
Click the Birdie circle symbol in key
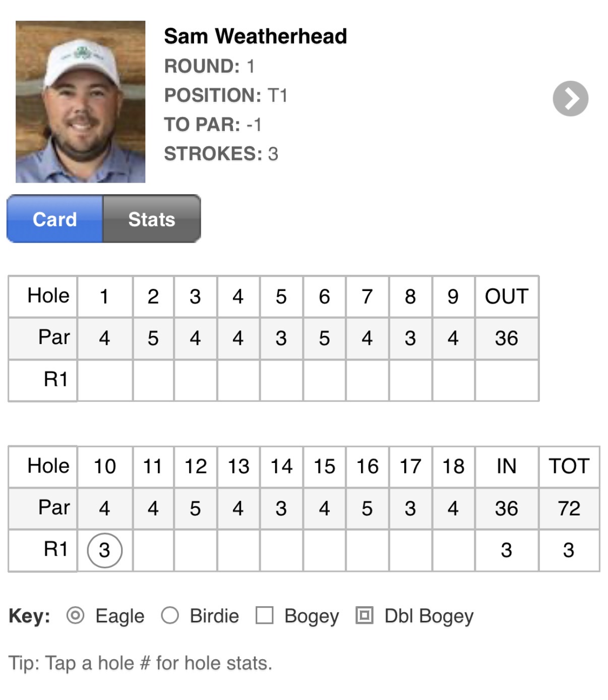tap(170, 615)
